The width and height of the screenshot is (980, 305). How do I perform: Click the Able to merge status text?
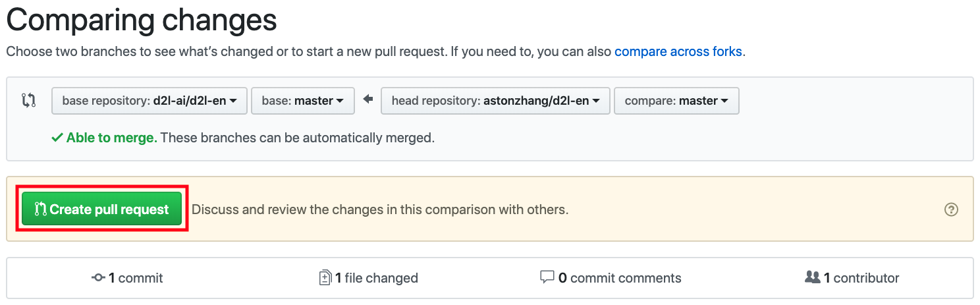[x=111, y=138]
